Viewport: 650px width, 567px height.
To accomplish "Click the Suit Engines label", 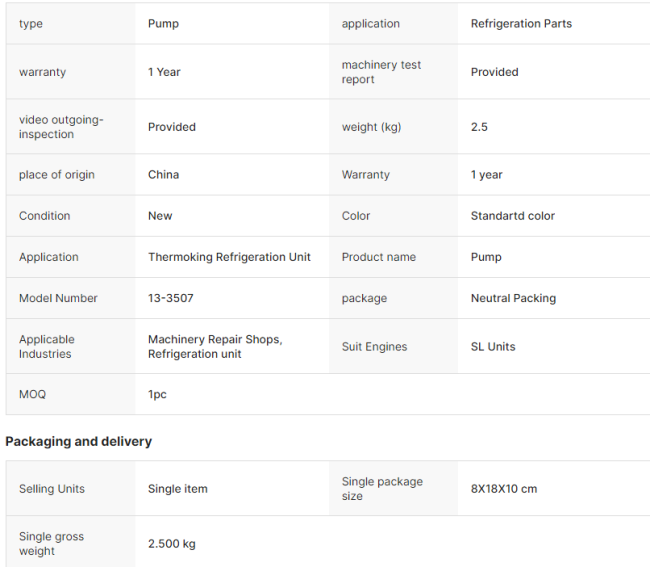I will click(x=374, y=346).
